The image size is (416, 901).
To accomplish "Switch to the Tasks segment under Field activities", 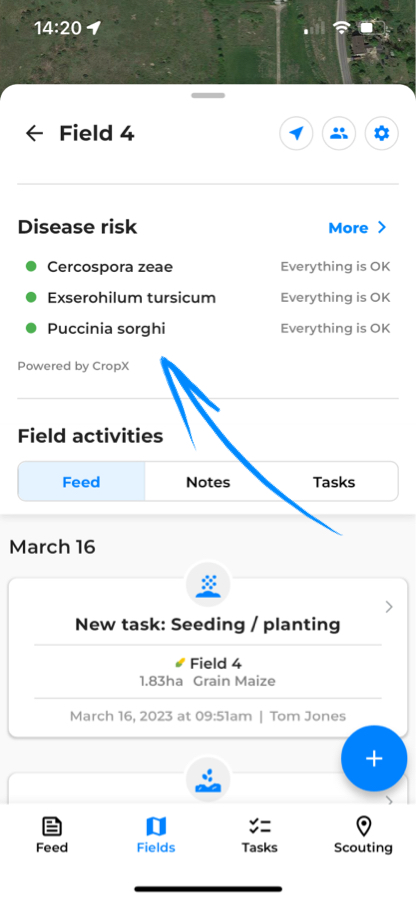I will coord(334,482).
